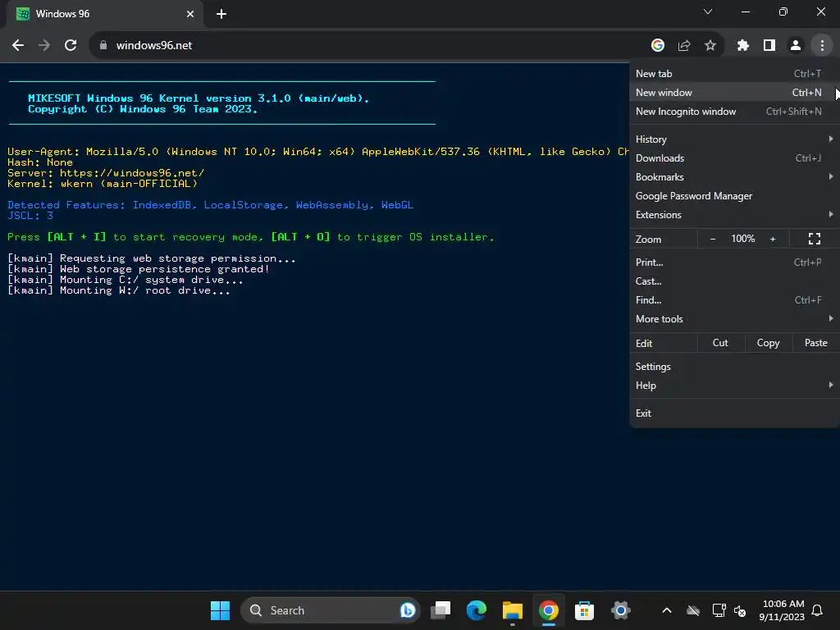Image resolution: width=840 pixels, height=630 pixels.
Task: Choose New tab from menu
Action: [734, 74]
